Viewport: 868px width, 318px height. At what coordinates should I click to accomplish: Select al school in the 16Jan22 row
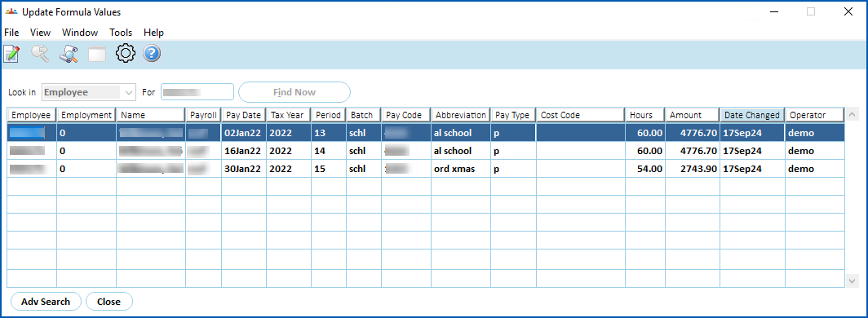click(x=461, y=150)
